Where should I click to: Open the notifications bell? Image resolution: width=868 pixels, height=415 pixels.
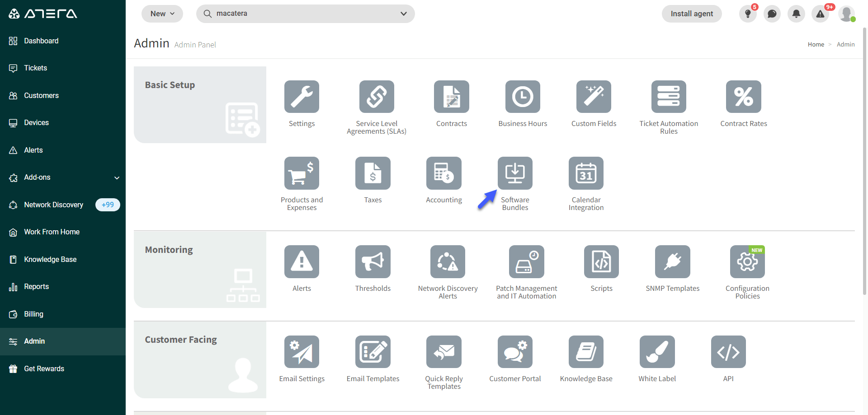coord(796,14)
